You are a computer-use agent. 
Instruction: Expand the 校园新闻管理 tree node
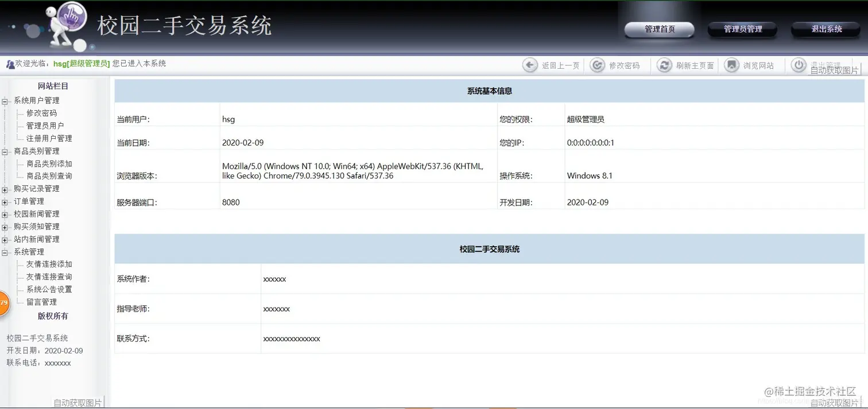coord(5,215)
